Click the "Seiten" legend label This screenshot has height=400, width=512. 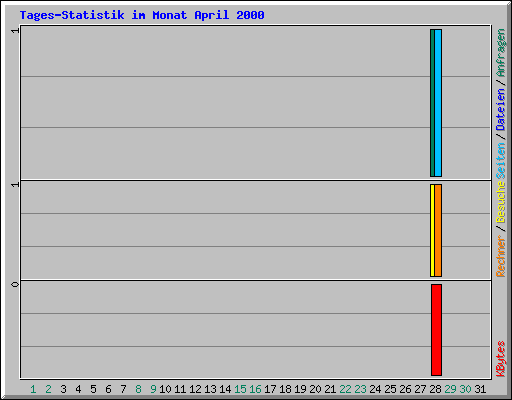coord(500,161)
